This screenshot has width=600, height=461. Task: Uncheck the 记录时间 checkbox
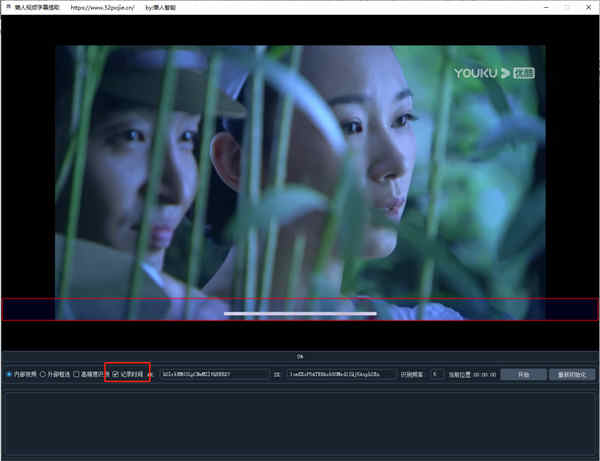116,374
